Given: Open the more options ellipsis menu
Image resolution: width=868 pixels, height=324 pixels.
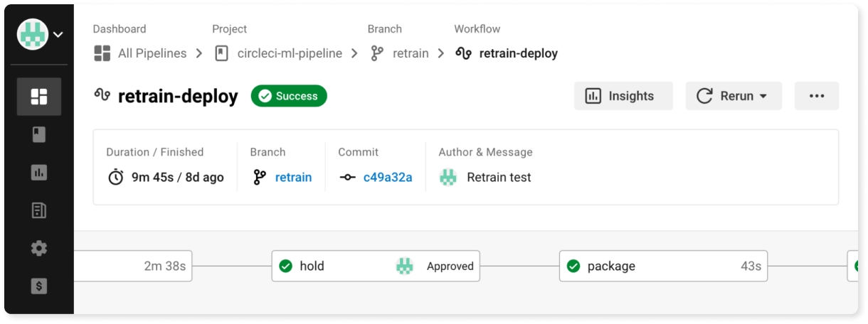Looking at the screenshot, I should (x=816, y=96).
